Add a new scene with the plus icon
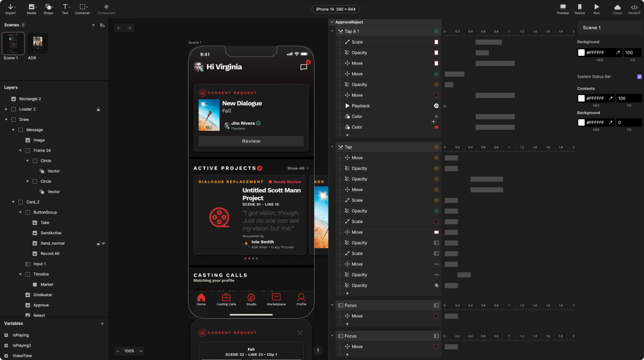 click(93, 25)
